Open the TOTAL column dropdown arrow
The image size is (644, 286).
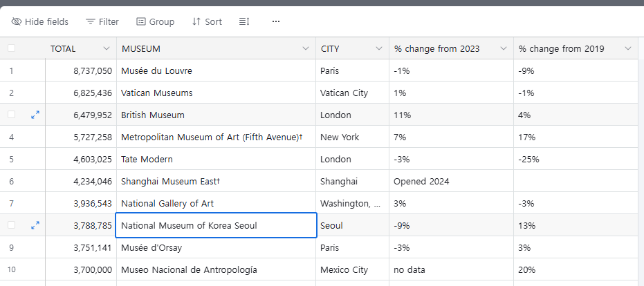[x=106, y=48]
